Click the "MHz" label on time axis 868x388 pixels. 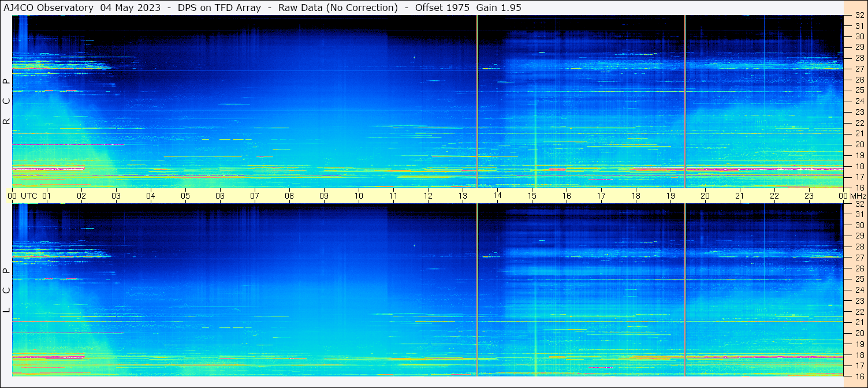tap(858, 196)
